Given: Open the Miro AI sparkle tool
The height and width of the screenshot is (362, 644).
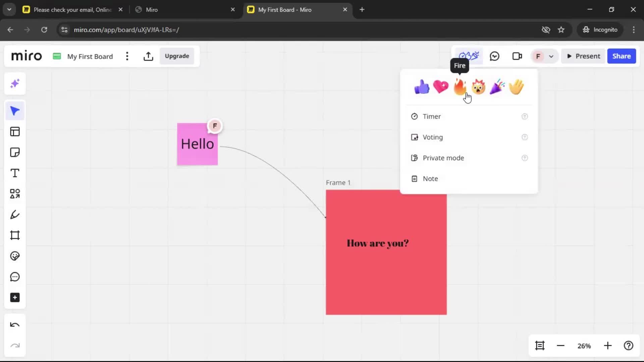Looking at the screenshot, I should (15, 83).
